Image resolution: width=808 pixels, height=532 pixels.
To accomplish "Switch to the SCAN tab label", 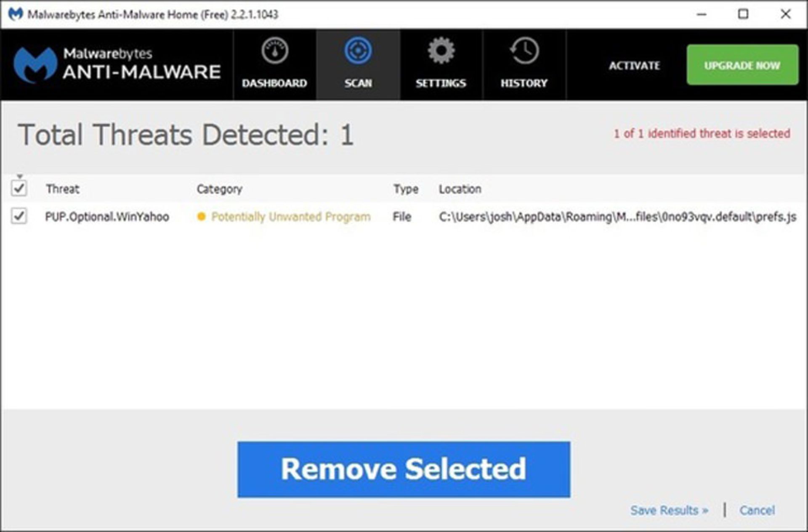I will (358, 83).
